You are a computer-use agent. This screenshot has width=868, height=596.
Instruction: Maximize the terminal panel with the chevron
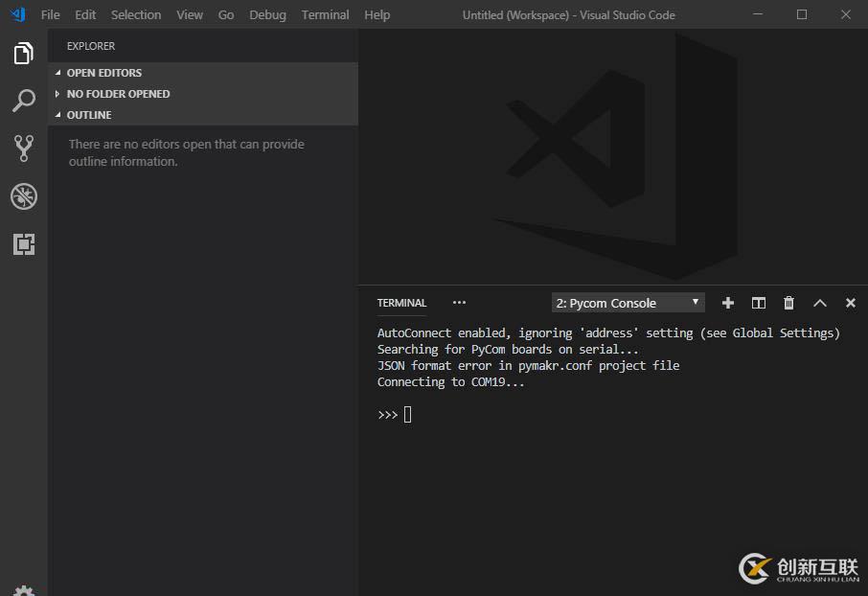pos(819,302)
